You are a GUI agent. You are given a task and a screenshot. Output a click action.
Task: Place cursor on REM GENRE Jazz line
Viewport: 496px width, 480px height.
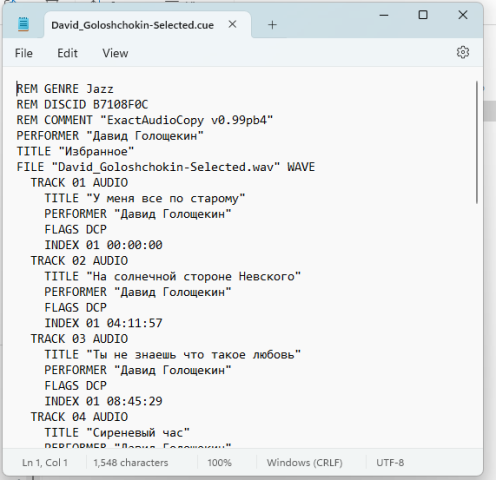(65, 89)
